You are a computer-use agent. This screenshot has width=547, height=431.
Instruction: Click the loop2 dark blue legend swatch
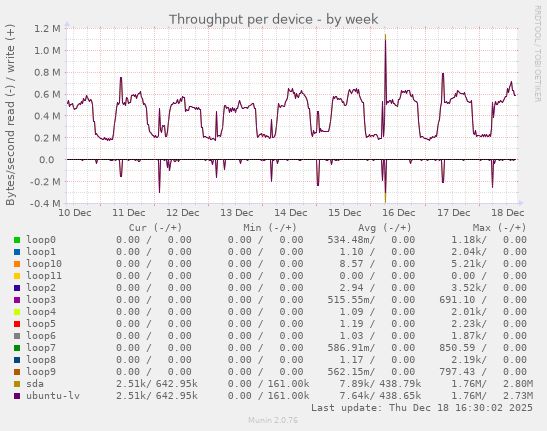(x=17, y=288)
